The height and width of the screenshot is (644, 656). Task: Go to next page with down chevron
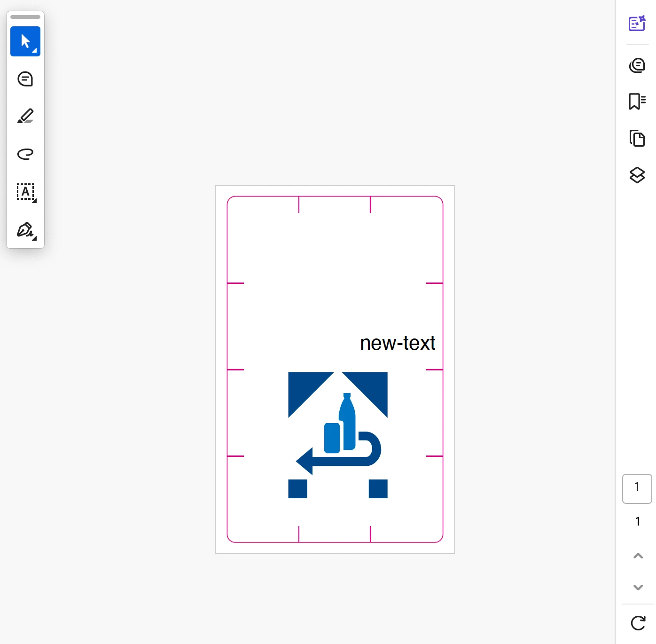638,587
